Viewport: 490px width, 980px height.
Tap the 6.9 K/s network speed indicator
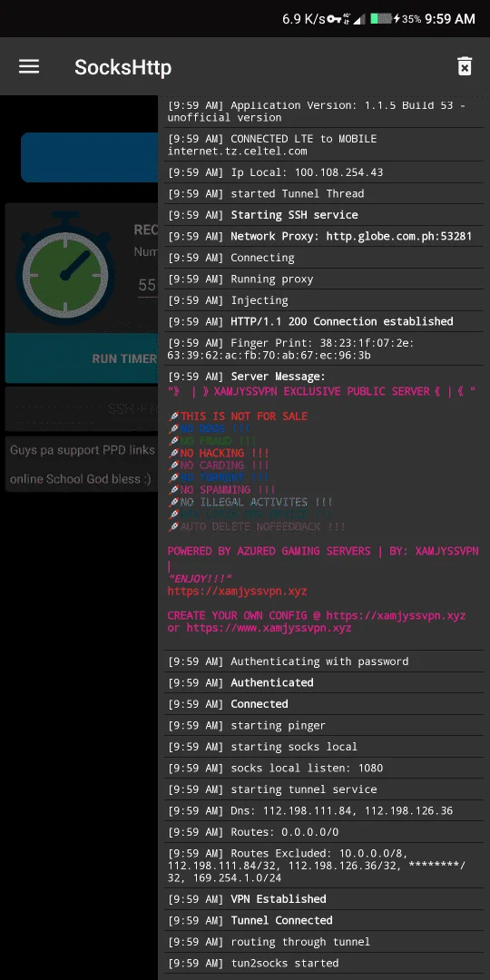pos(303,19)
